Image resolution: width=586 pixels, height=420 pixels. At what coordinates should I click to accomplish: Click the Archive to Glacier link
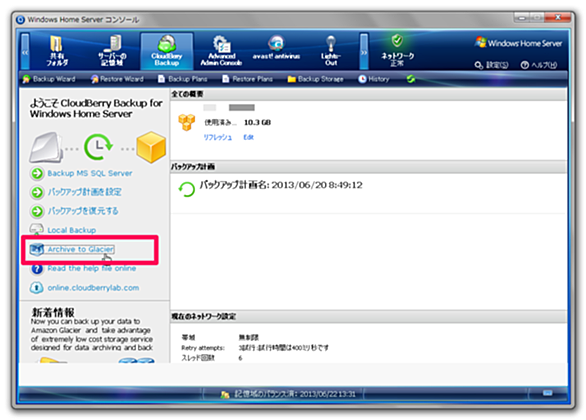coord(81,249)
